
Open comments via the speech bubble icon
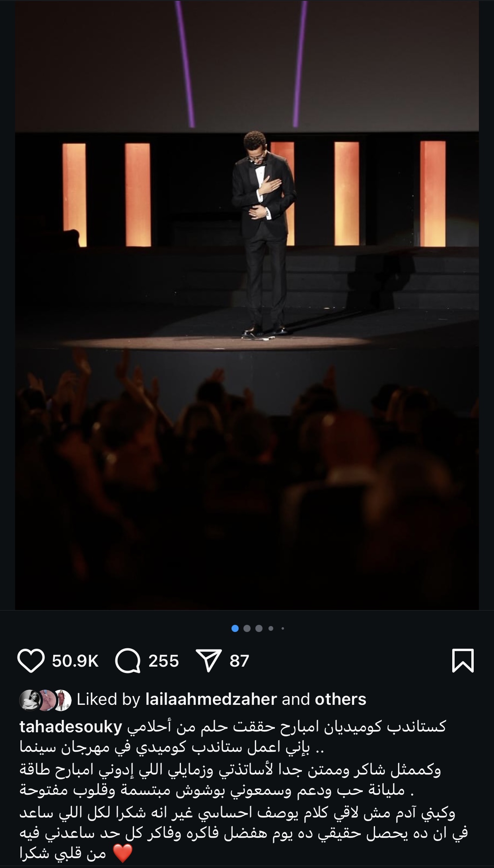[128, 661]
